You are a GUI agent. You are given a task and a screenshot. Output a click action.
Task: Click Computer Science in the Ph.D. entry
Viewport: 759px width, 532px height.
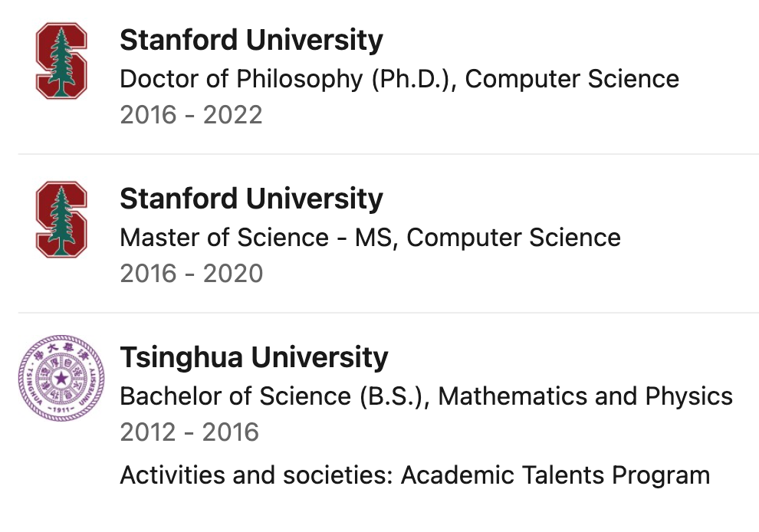pyautogui.click(x=572, y=79)
